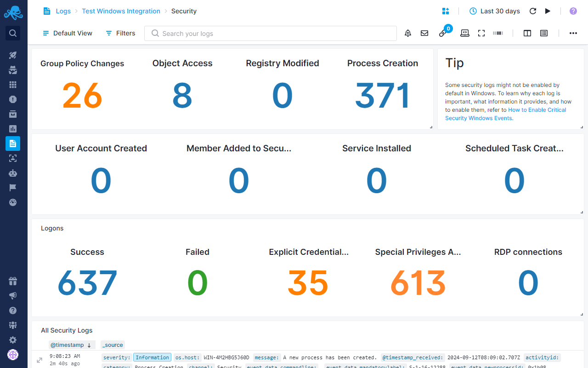Click the Group Policy Changes value 26

click(82, 96)
